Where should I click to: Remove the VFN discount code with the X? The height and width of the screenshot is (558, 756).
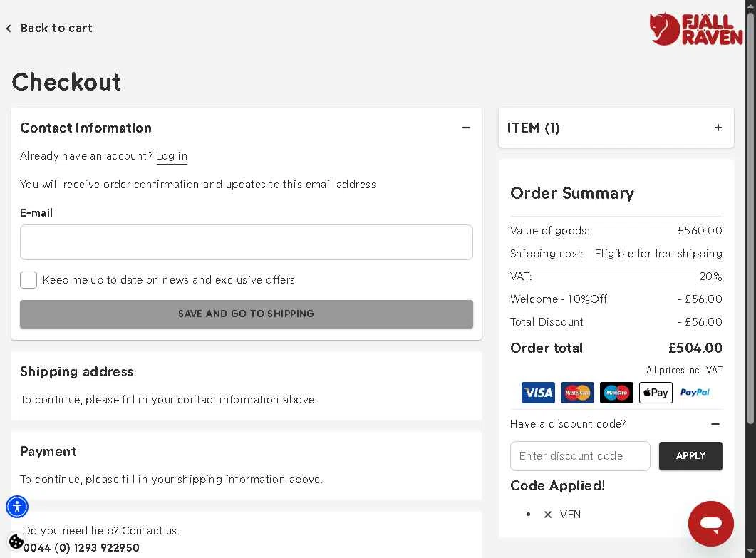point(548,515)
